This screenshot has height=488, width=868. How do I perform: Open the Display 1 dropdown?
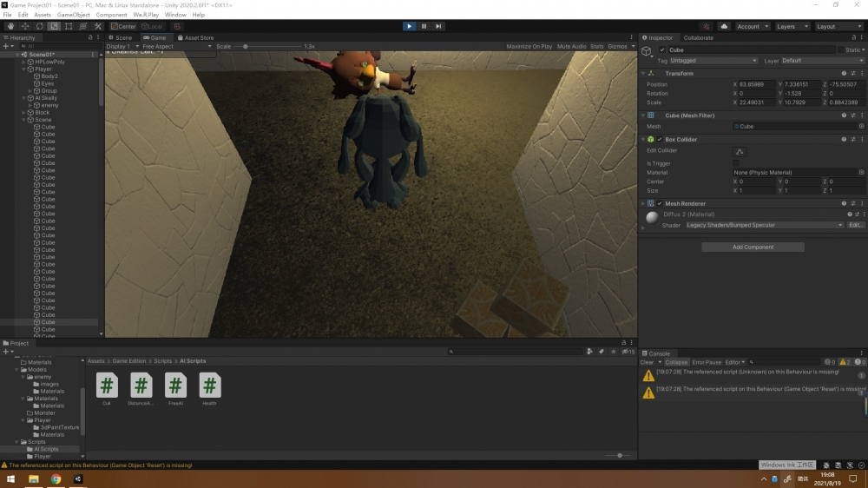click(122, 47)
